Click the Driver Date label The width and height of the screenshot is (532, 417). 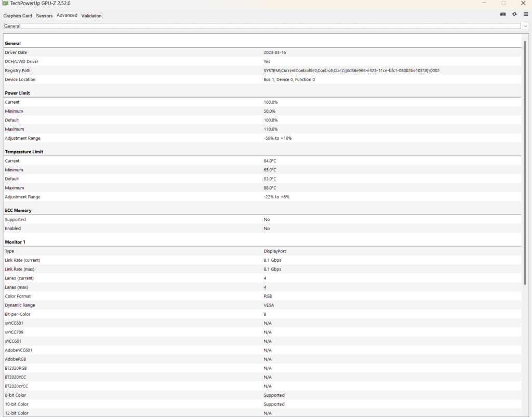point(16,52)
